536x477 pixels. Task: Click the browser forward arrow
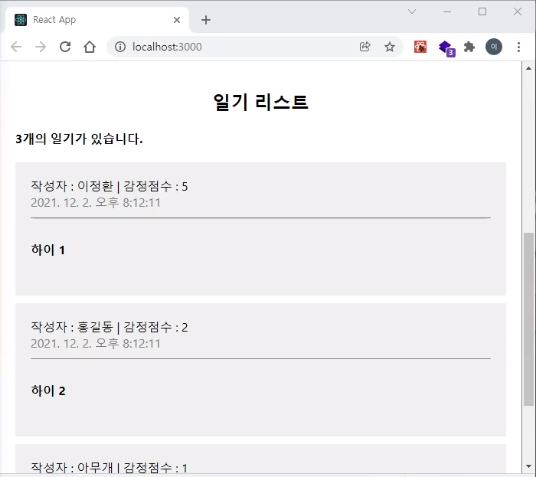(40, 47)
